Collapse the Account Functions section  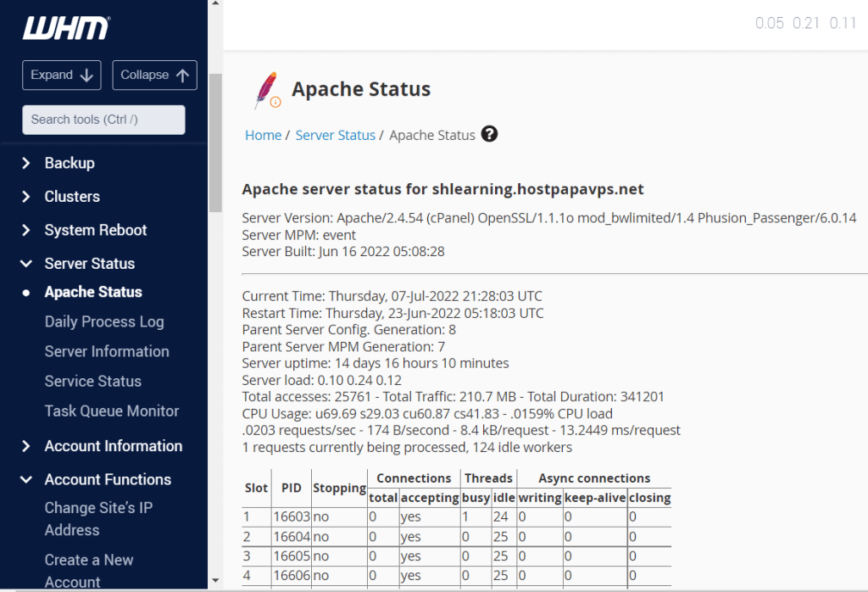click(x=25, y=479)
